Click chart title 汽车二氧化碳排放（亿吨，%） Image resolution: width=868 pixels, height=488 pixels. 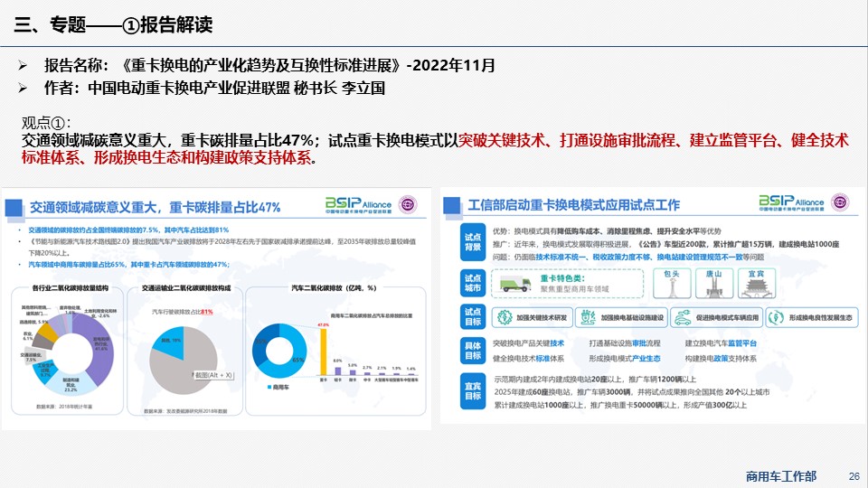click(334, 287)
